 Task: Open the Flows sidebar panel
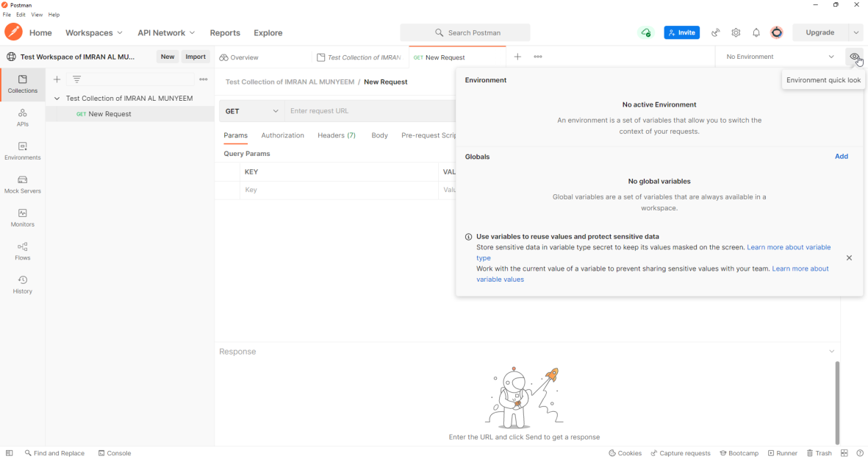coord(23,251)
